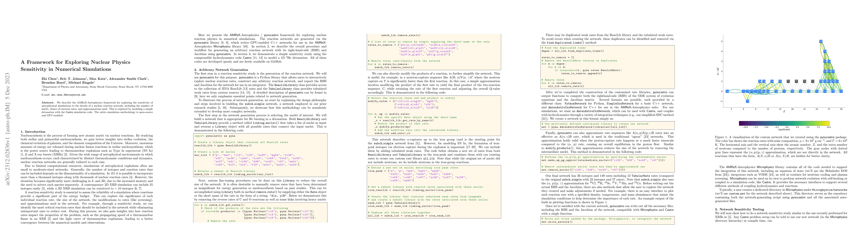Image resolution: width=868 pixels, height=246 pixels.
Task: Click the 'Abstract.' label
Action: 48,102
